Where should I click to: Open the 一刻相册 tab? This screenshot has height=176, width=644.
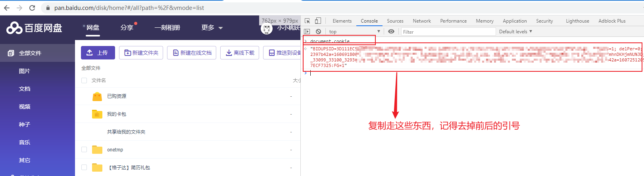167,27
